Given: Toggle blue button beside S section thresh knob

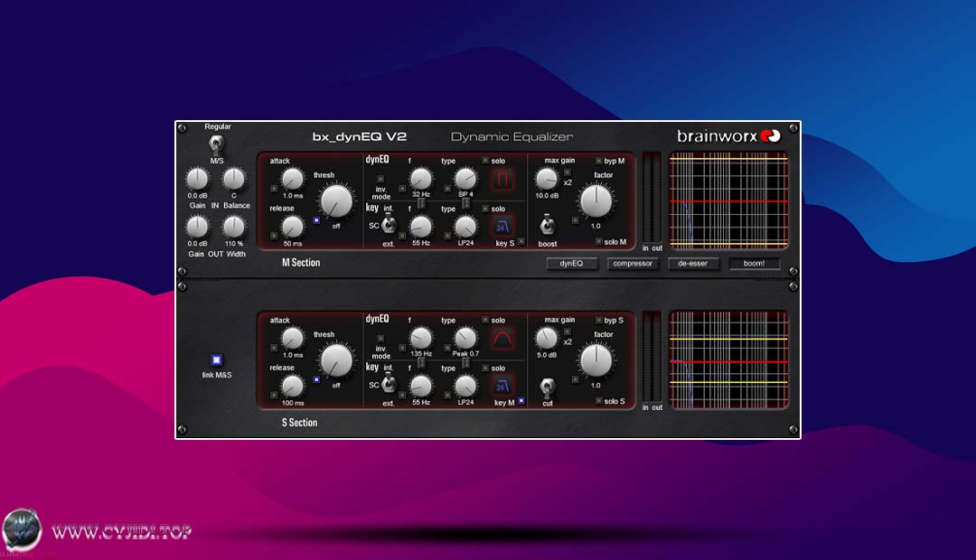Looking at the screenshot, I should [316, 379].
